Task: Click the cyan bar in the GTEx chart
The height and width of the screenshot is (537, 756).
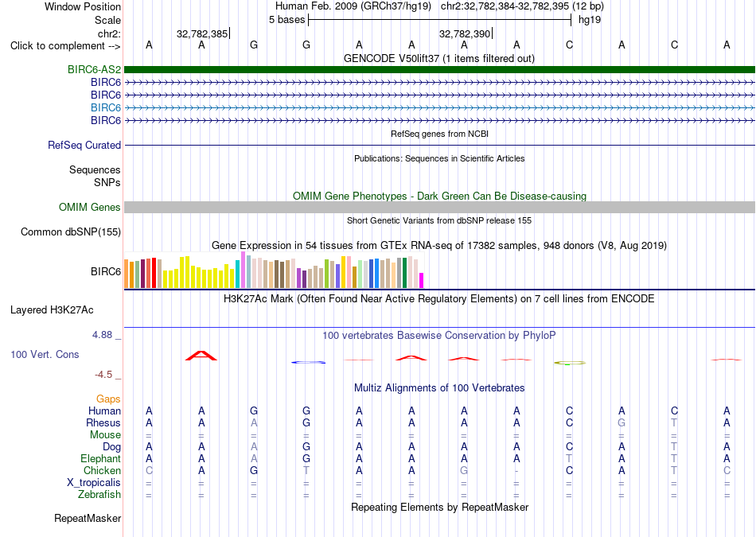Action: point(237,274)
